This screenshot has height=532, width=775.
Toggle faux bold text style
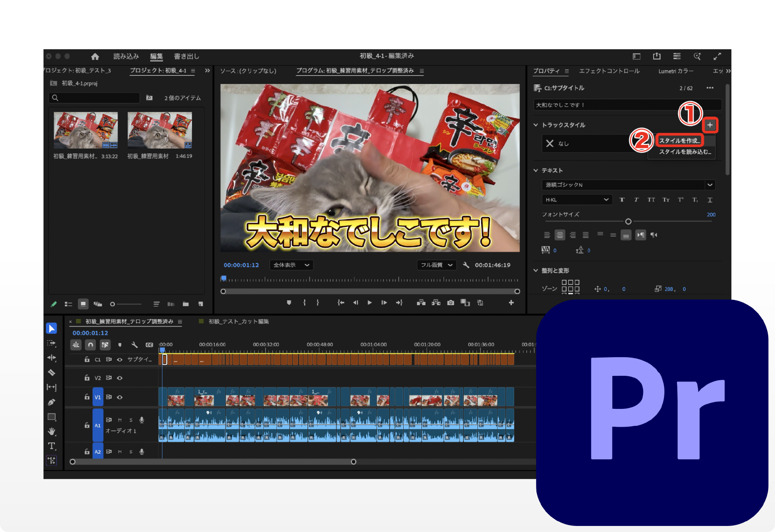point(622,200)
